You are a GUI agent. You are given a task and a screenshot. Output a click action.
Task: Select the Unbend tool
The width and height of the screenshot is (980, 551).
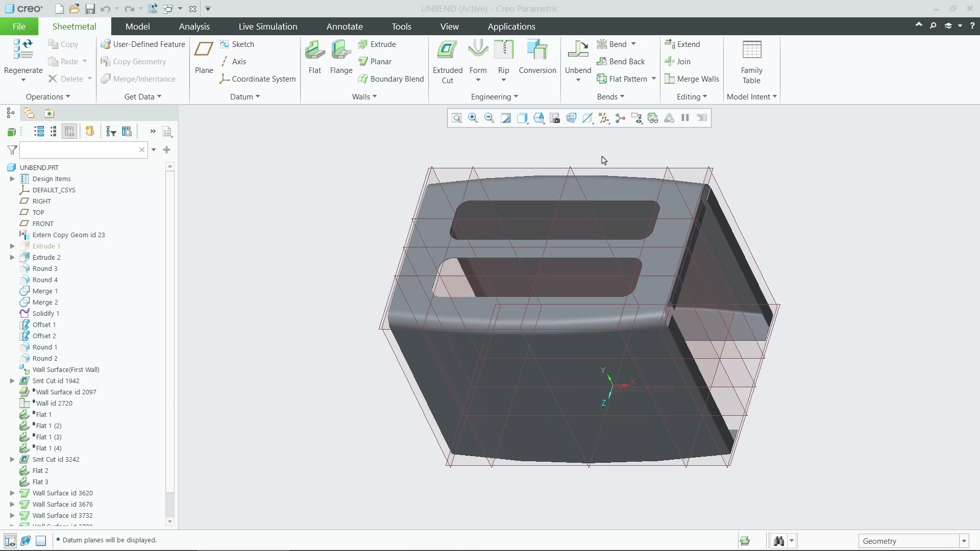click(x=577, y=56)
